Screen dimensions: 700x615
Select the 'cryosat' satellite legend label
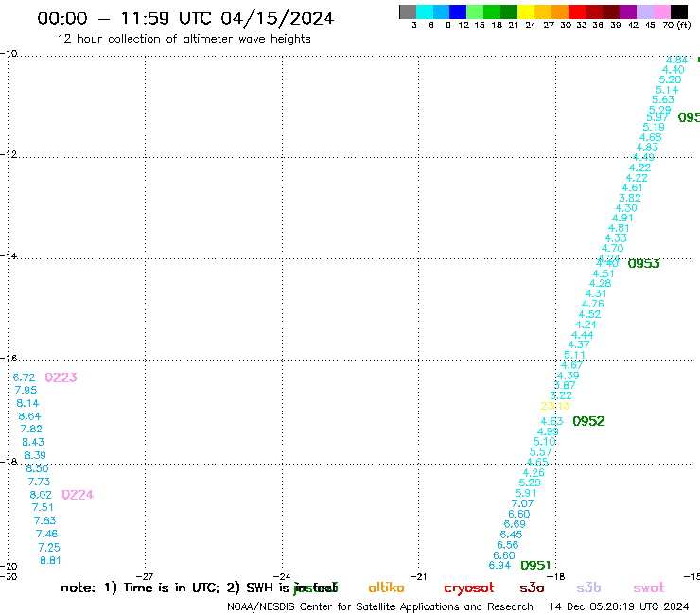click(469, 589)
